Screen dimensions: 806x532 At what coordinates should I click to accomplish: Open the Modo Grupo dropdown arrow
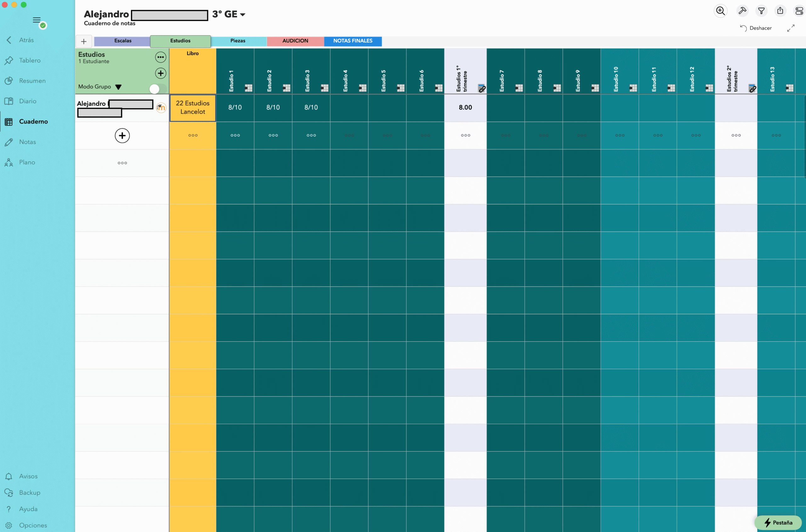tap(118, 87)
